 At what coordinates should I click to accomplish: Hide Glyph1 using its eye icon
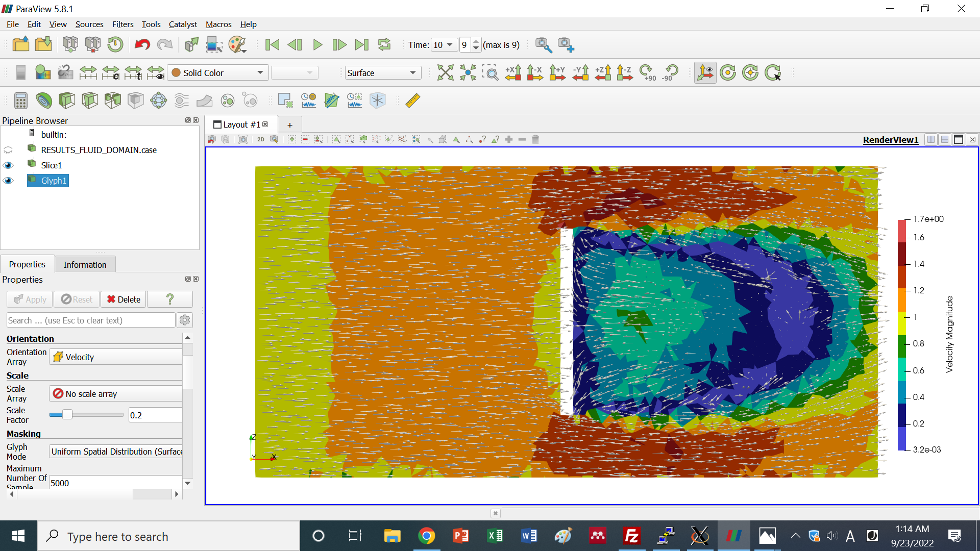pos(8,181)
